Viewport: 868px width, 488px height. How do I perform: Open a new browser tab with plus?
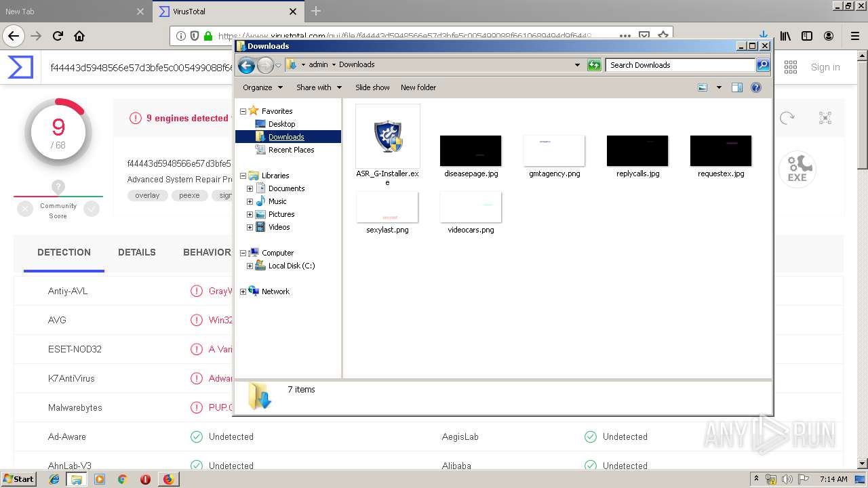point(316,11)
